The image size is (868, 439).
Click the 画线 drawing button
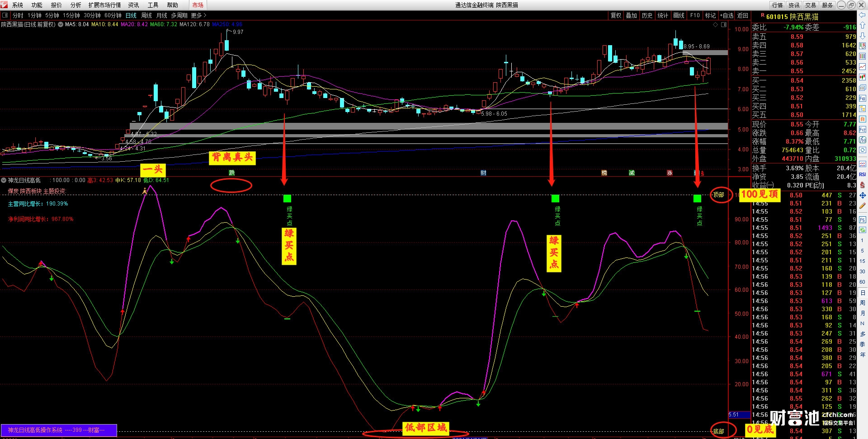(x=679, y=15)
